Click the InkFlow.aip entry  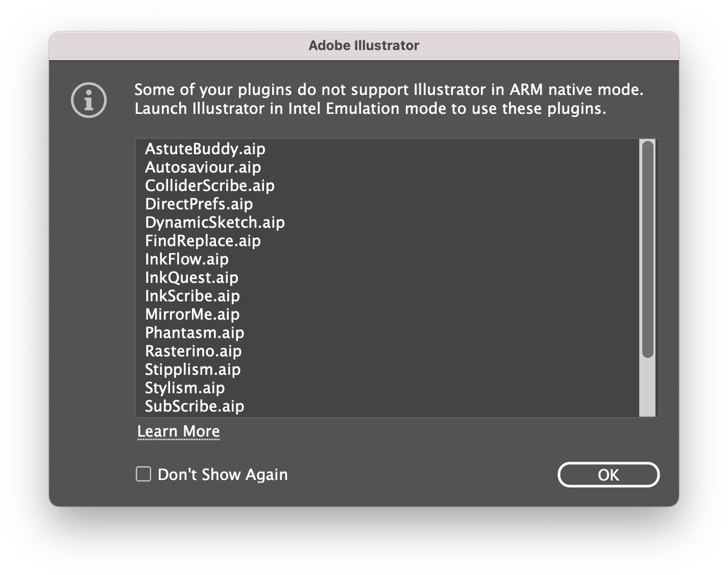(186, 259)
